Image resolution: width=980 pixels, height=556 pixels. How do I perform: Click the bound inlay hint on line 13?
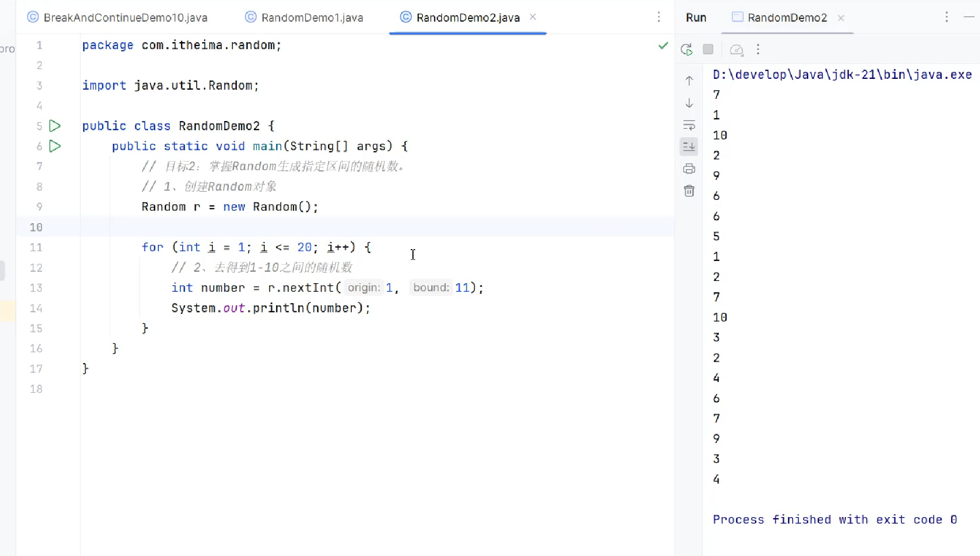[431, 287]
